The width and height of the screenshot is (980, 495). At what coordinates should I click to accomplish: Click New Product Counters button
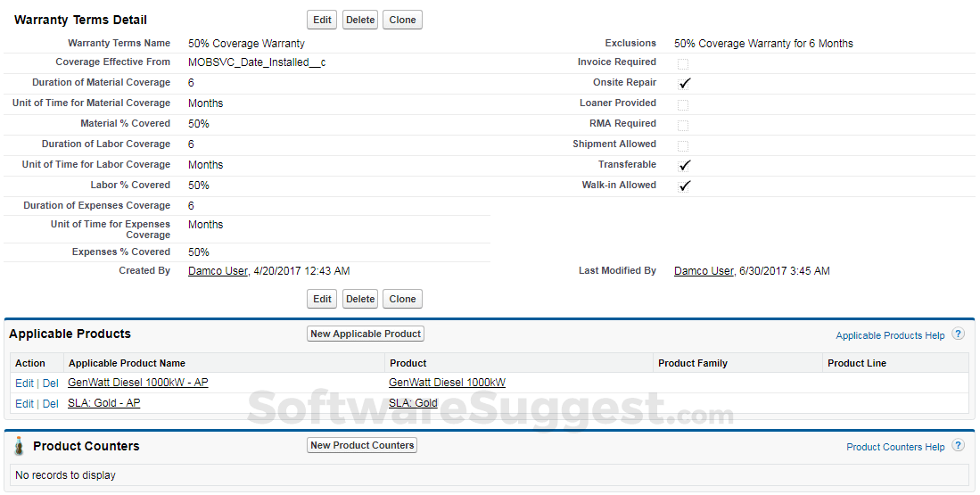click(x=362, y=445)
